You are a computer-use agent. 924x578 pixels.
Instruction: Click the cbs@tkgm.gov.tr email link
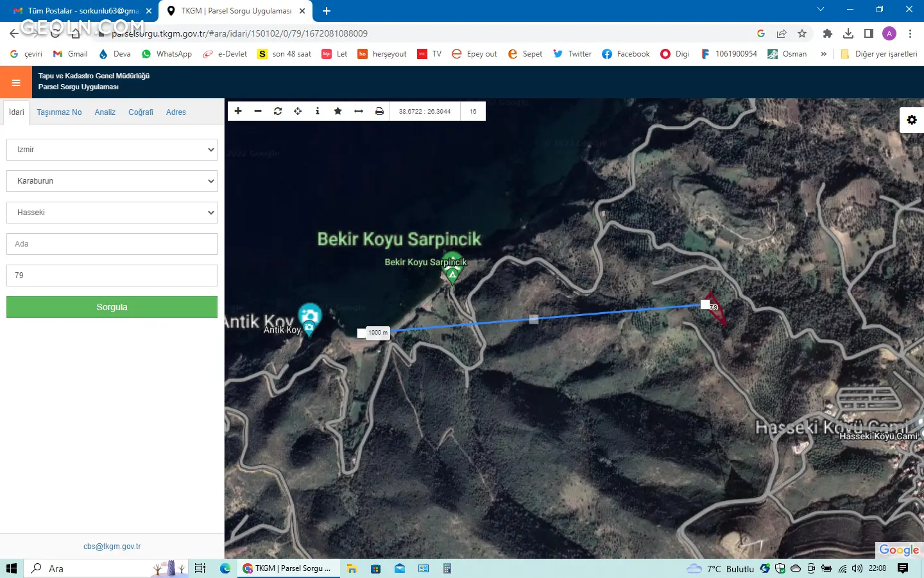pos(112,547)
